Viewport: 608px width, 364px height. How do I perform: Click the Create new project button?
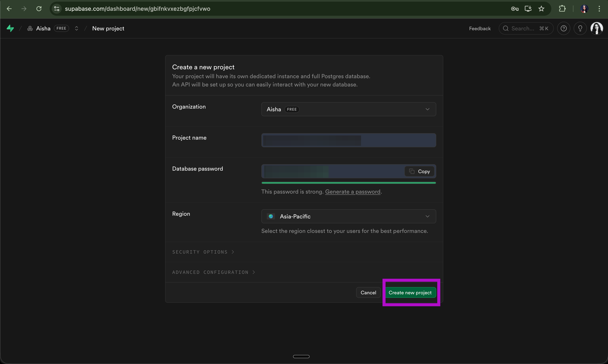pos(410,293)
